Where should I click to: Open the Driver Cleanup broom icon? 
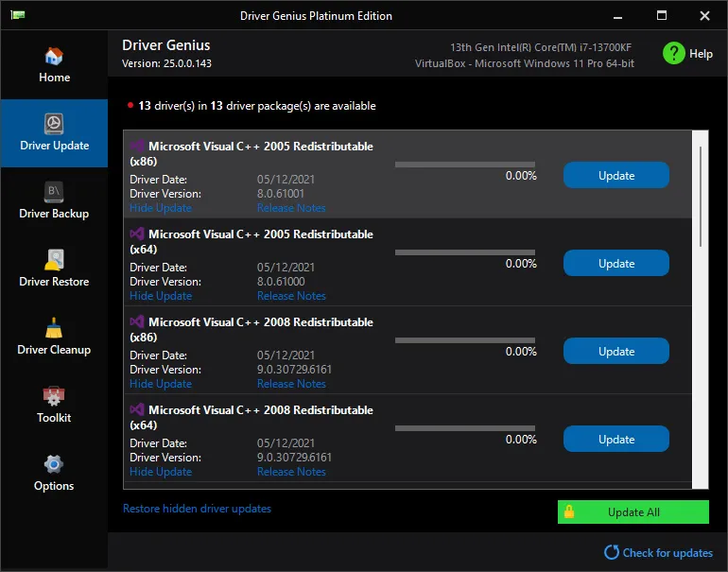pos(54,328)
